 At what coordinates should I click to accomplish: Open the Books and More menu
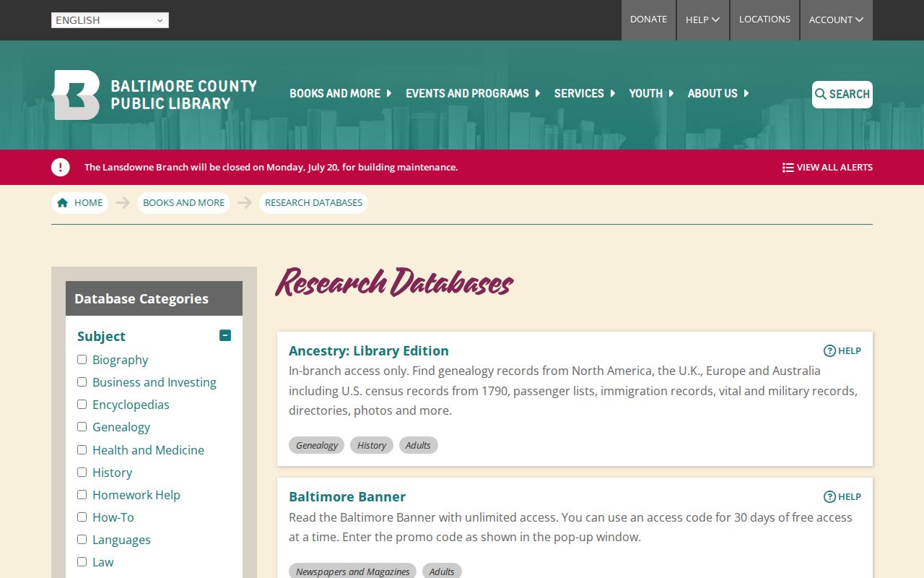click(340, 94)
